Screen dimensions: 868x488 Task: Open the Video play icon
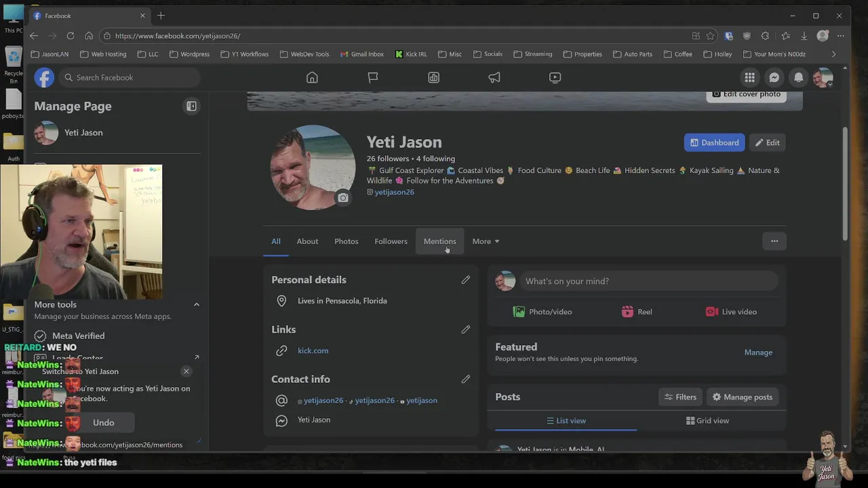tap(555, 77)
